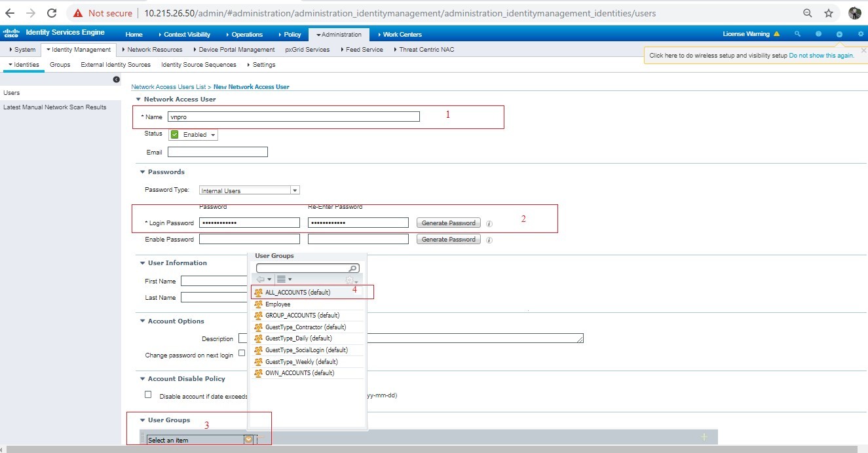Viewport: 868px width, 453px height.
Task: Follow the Network Access Users List breadcrumb
Action: pos(168,87)
